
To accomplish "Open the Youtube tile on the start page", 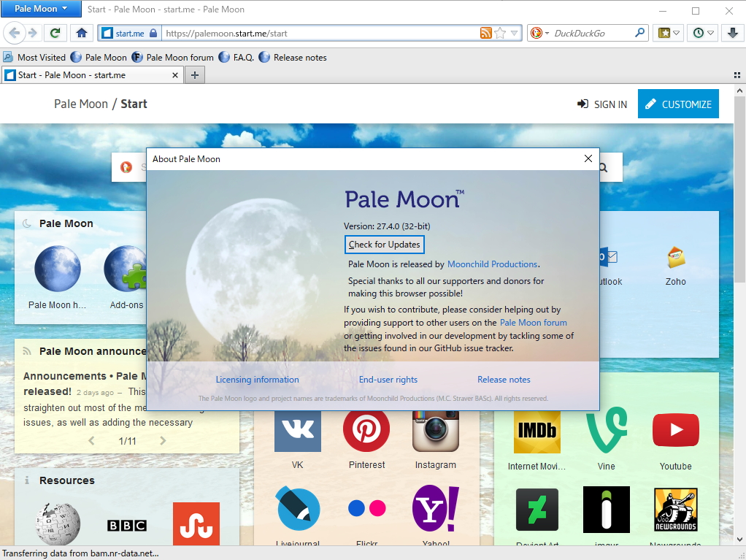I will click(x=675, y=431).
